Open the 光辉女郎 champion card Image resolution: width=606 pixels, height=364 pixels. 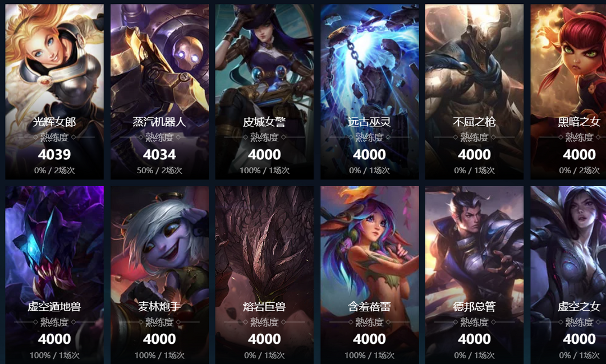pyautogui.click(x=54, y=91)
